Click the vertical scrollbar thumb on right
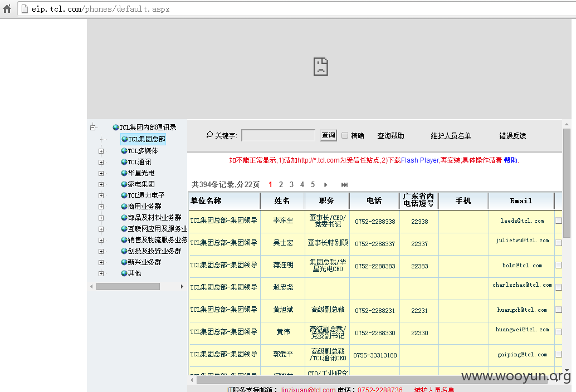 tap(567, 183)
